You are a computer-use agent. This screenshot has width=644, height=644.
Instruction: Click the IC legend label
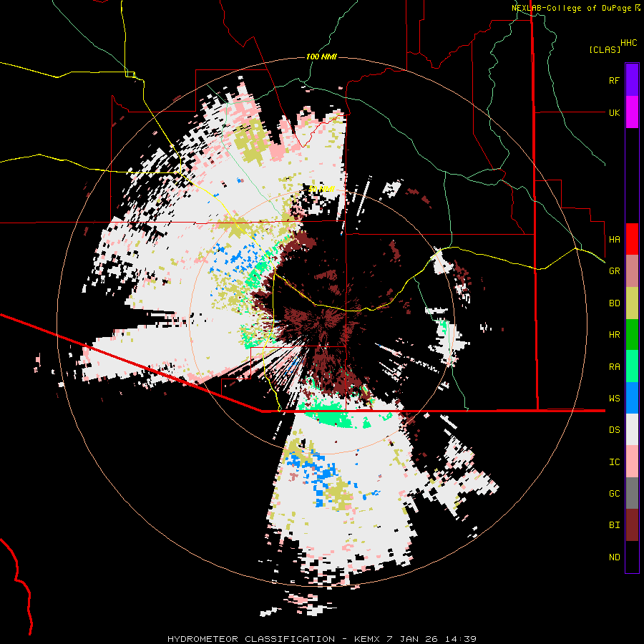tap(614, 462)
